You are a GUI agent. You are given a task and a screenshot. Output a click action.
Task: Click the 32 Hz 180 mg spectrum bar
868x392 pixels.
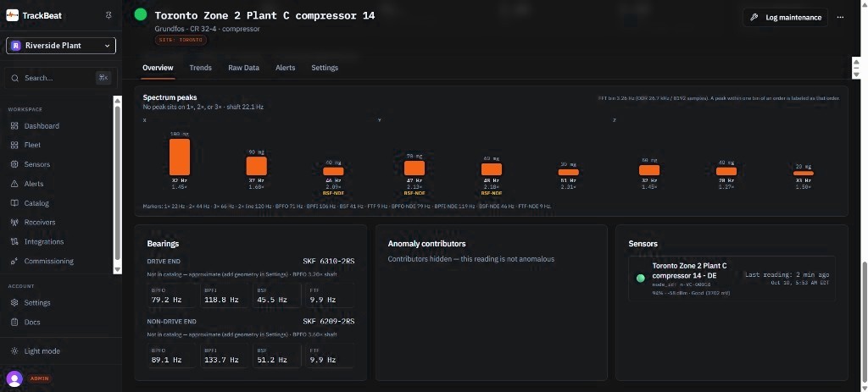(x=180, y=157)
